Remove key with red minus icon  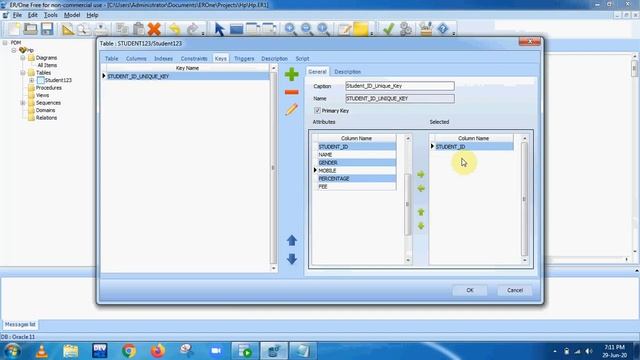tap(291, 92)
